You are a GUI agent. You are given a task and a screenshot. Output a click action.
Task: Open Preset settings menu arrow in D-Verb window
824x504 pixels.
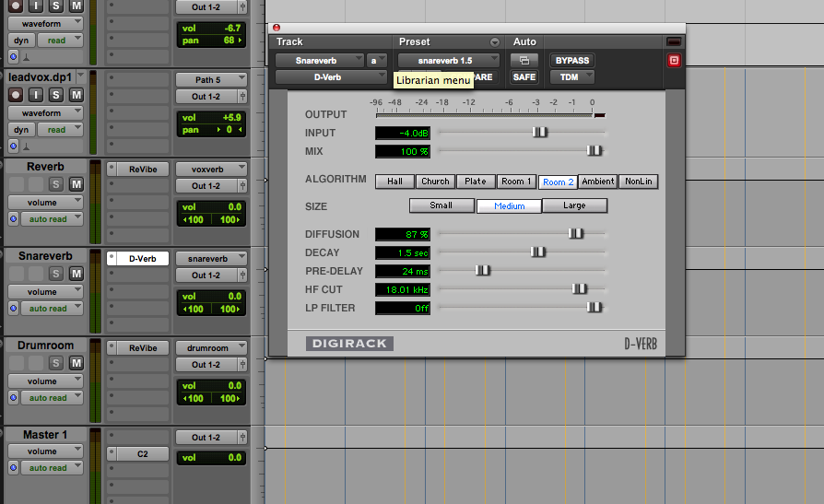point(495,42)
